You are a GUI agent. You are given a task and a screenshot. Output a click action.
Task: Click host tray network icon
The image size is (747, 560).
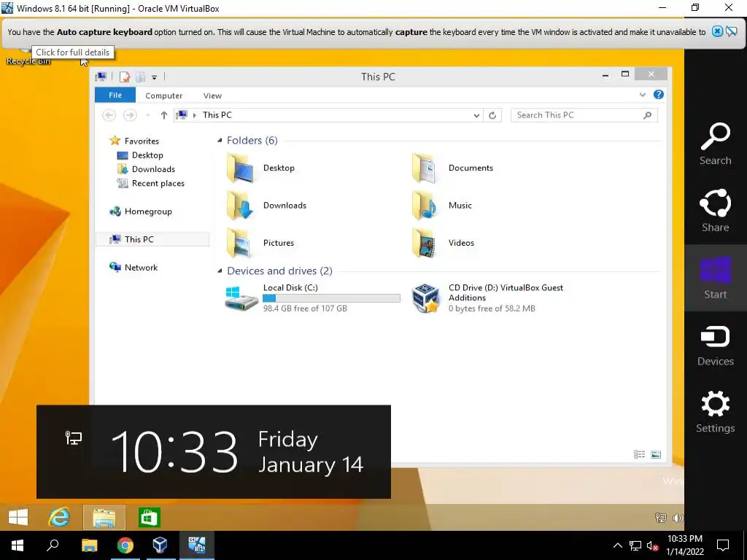[635, 545]
